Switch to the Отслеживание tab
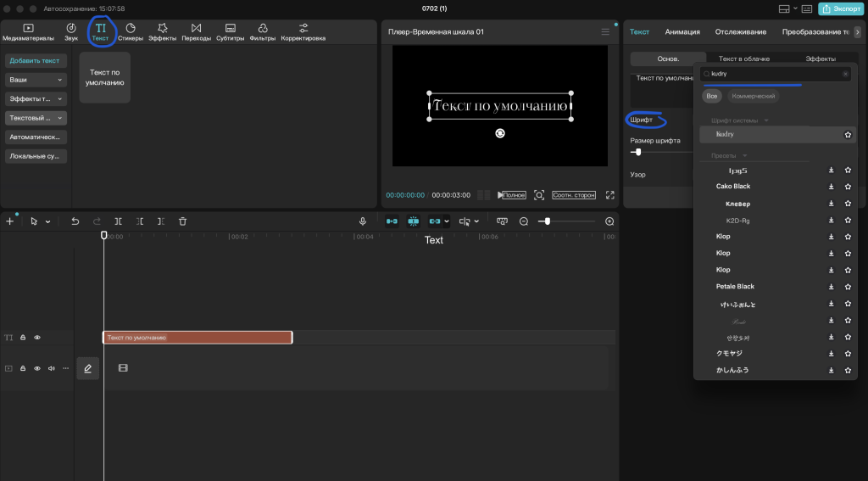 [740, 32]
